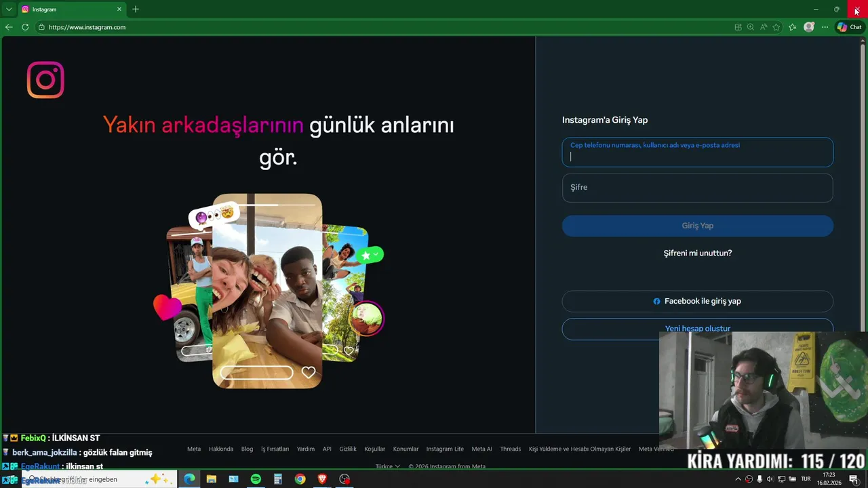This screenshot has width=868, height=488.
Task: Add this page to favorites
Action: click(776, 27)
